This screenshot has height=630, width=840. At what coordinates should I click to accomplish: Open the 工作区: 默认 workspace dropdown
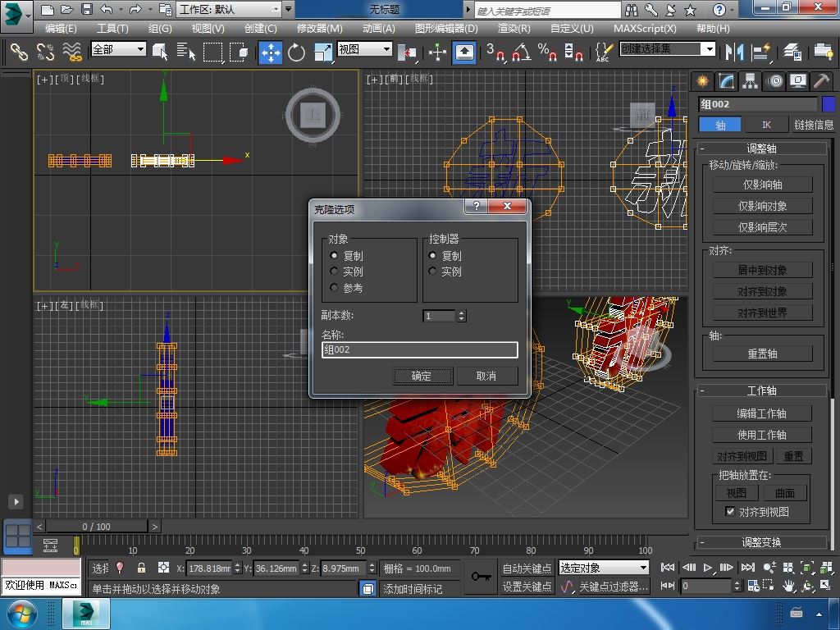click(230, 10)
